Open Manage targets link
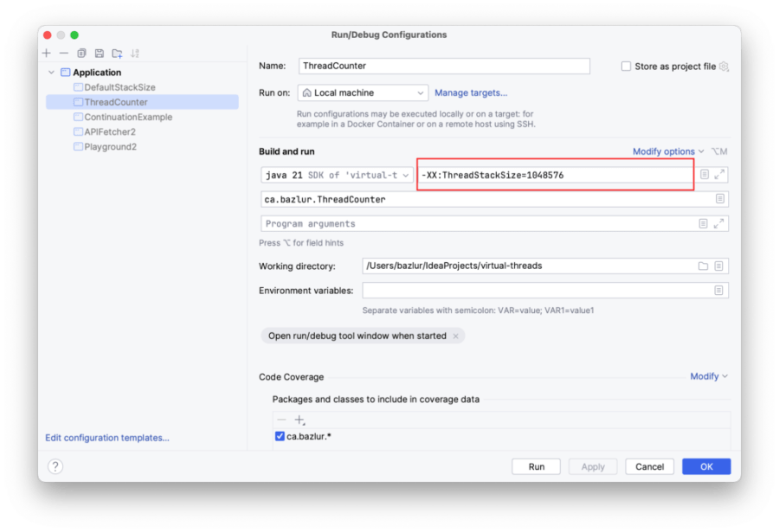 point(471,93)
